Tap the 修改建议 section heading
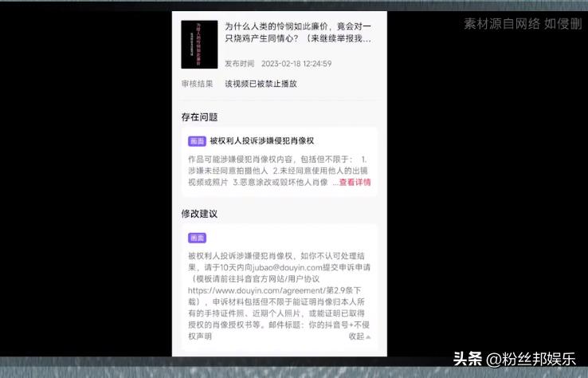588x378 pixels. 199,214
